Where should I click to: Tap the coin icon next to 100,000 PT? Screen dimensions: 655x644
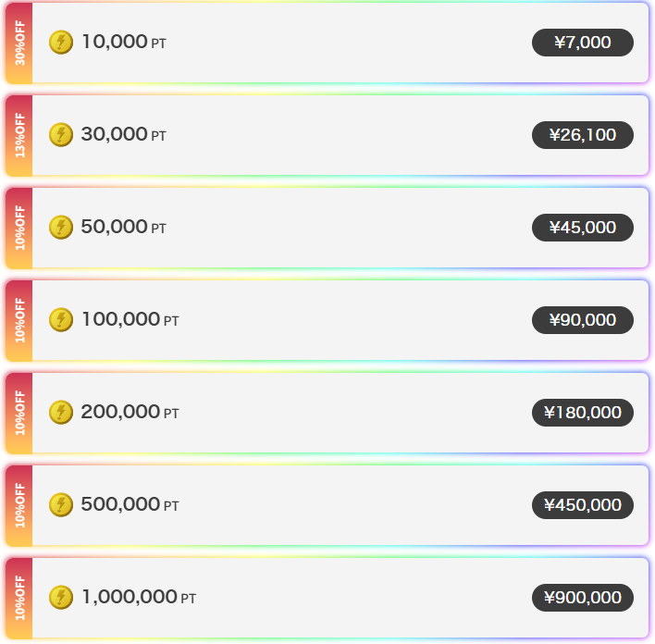click(61, 320)
